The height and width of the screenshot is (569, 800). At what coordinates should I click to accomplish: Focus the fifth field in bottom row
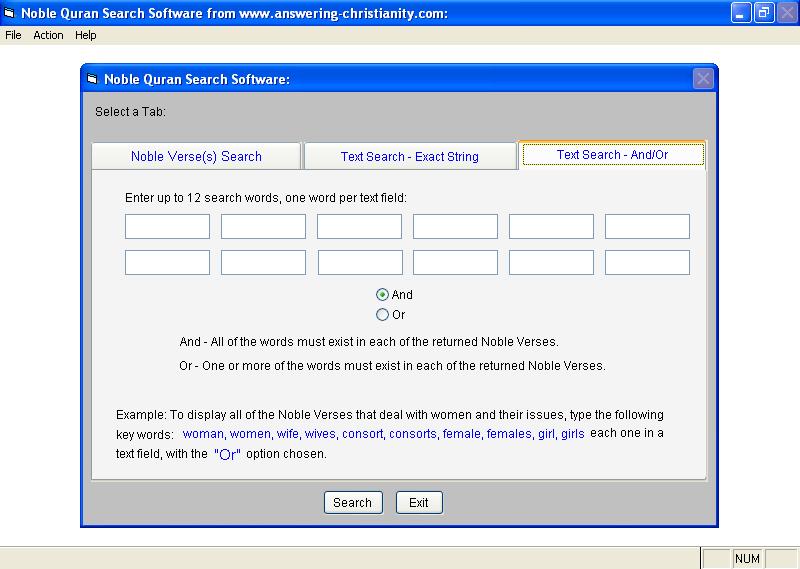[x=551, y=262]
